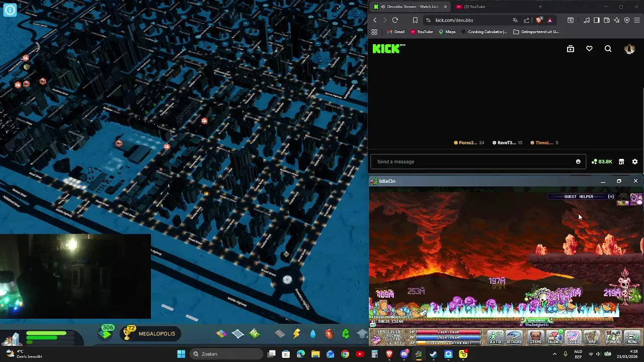The image size is (644, 362).
Task: Open Kick profile avatar menu
Action: pos(629,49)
